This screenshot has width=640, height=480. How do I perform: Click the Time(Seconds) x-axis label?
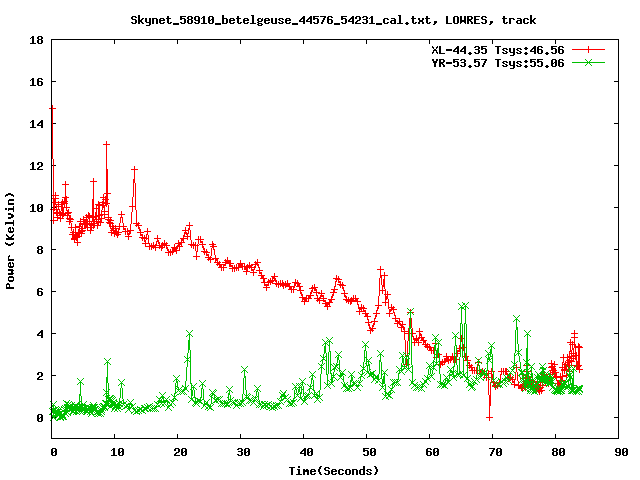[x=333, y=471]
